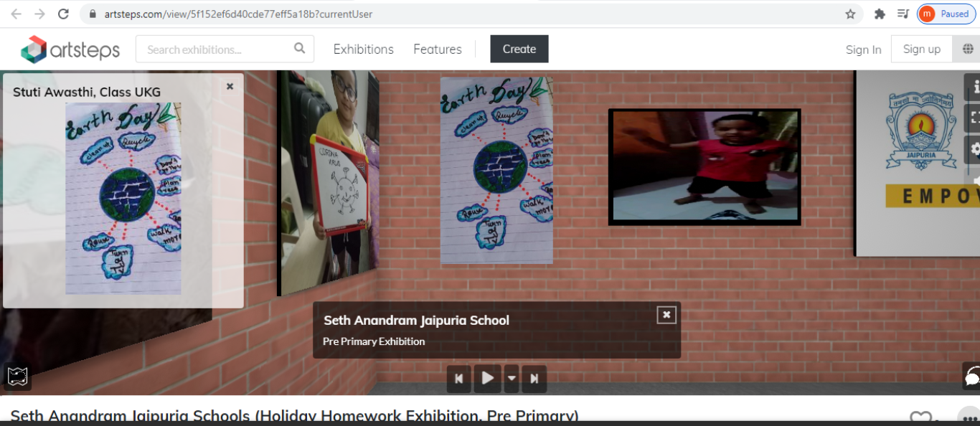Click the Pre Primary Exhibition caption text
Image resolution: width=980 pixels, height=426 pixels.
374,341
